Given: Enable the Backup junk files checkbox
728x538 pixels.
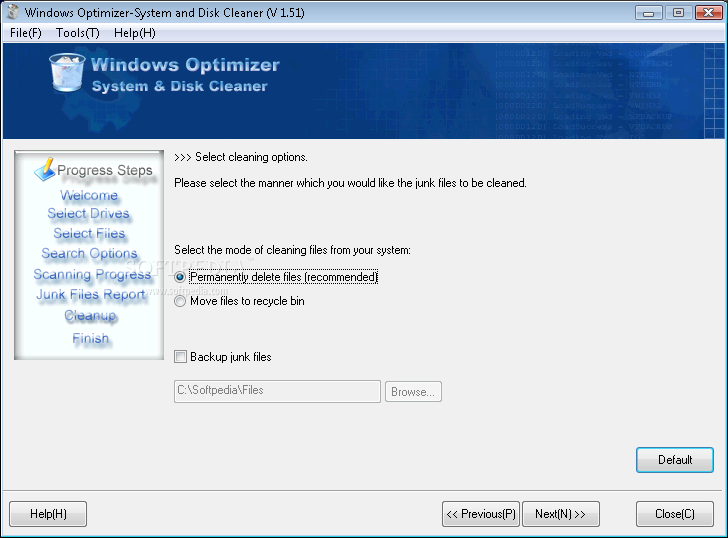Looking at the screenshot, I should pyautogui.click(x=180, y=357).
